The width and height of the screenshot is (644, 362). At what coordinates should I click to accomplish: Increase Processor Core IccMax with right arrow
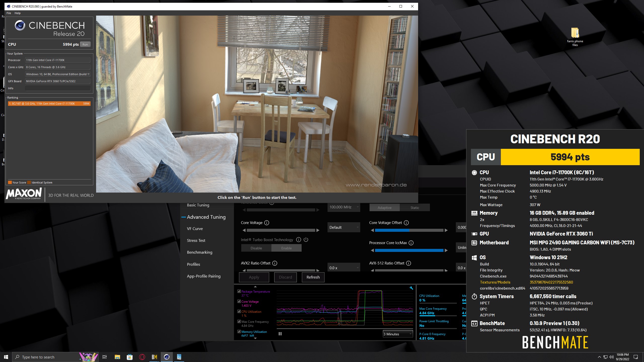tap(446, 250)
